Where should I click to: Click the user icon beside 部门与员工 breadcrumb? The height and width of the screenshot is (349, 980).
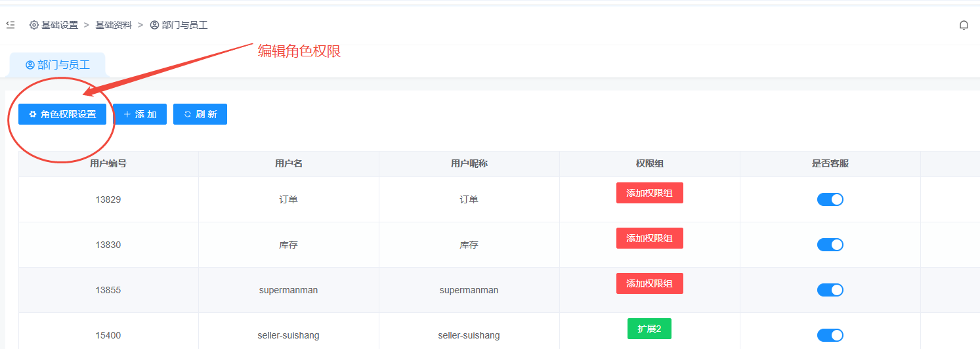154,25
